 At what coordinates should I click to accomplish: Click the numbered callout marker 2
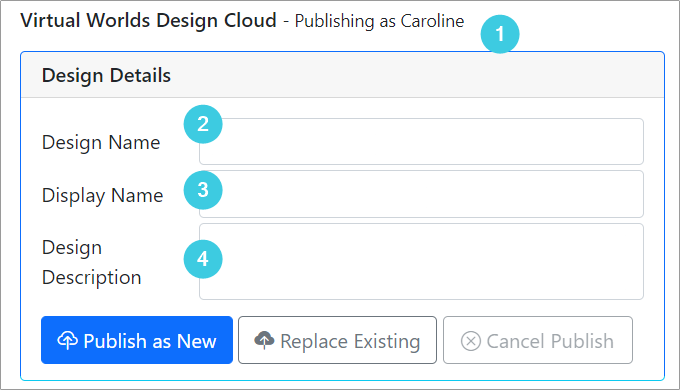coord(203,124)
